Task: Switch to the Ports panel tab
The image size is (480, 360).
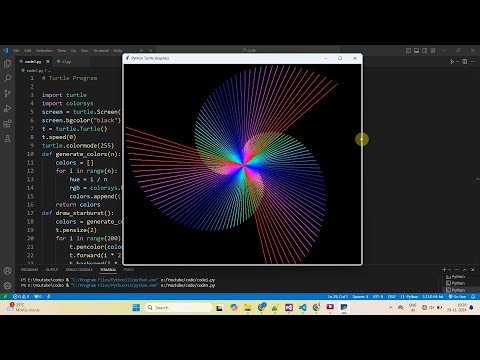Action: click(129, 269)
